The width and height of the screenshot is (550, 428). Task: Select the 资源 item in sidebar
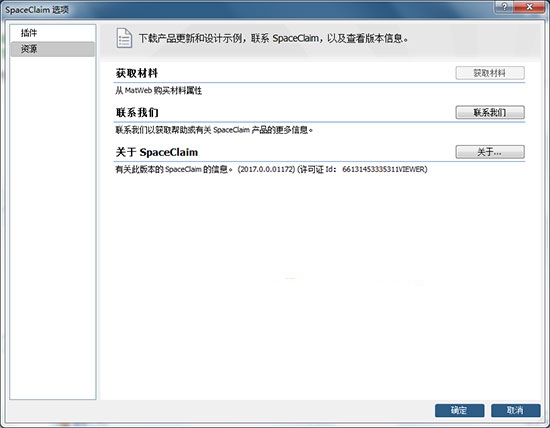click(x=53, y=49)
